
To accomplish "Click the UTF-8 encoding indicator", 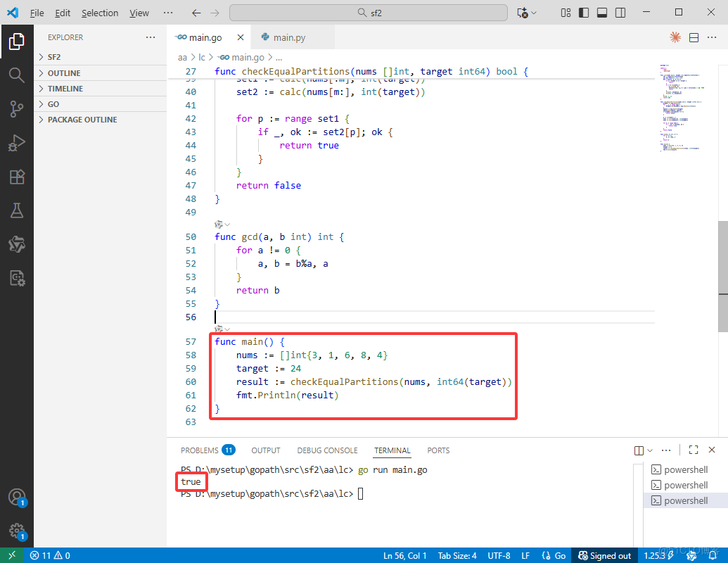I will [x=499, y=555].
